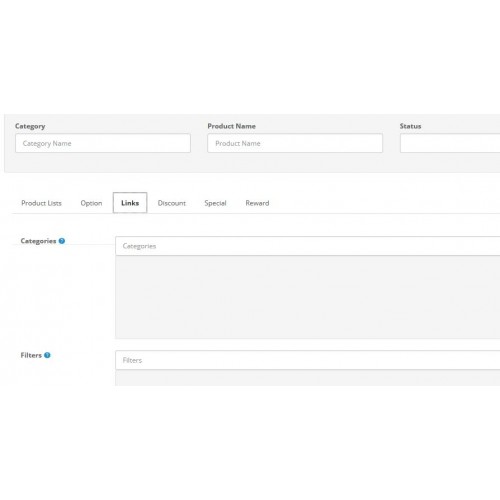Click the Filters help question-mark icon
500x500 pixels.
pos(47,355)
